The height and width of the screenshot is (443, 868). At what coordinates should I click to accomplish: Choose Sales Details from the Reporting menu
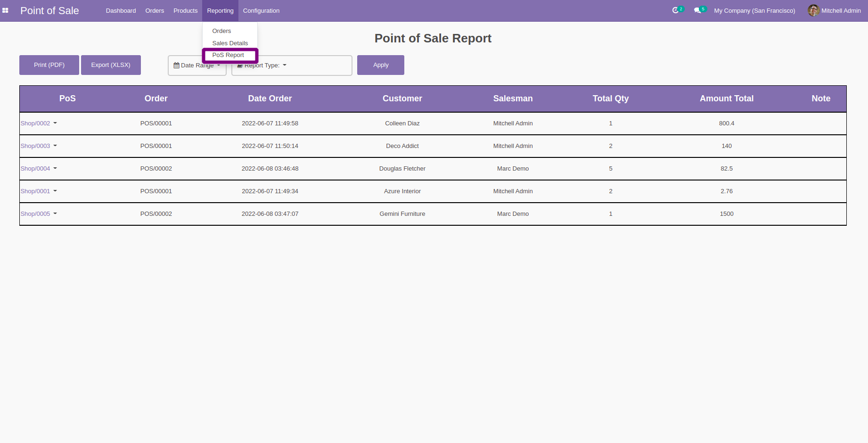230,43
